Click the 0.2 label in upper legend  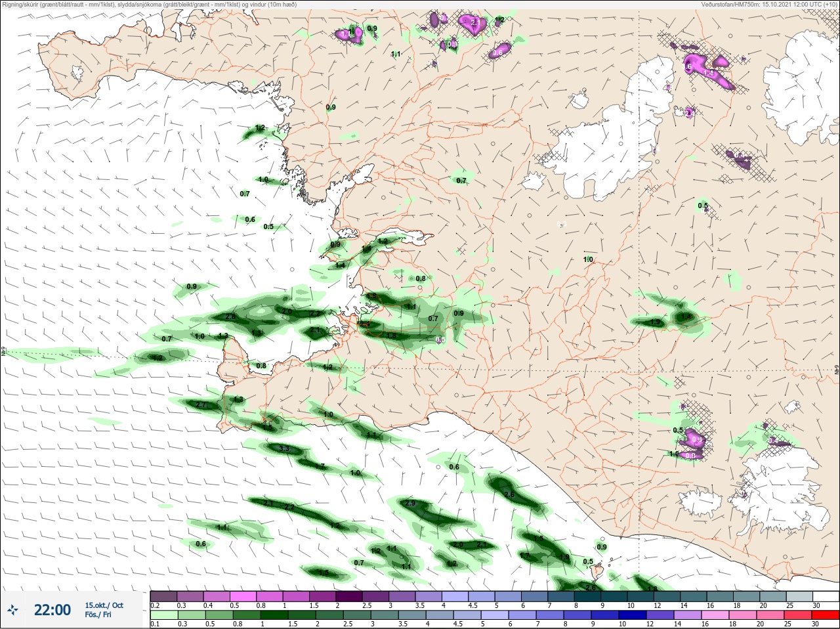156,605
